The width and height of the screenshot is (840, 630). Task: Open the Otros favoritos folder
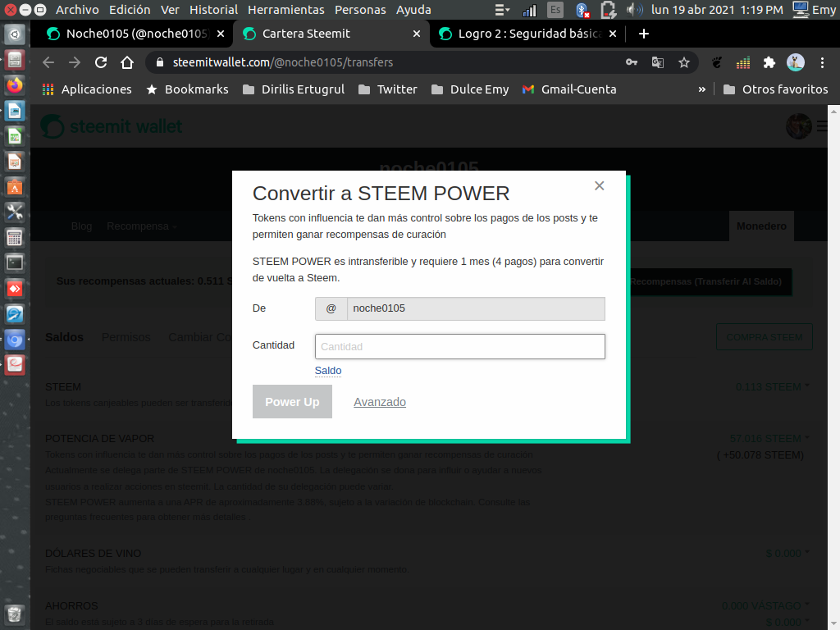pyautogui.click(x=775, y=89)
